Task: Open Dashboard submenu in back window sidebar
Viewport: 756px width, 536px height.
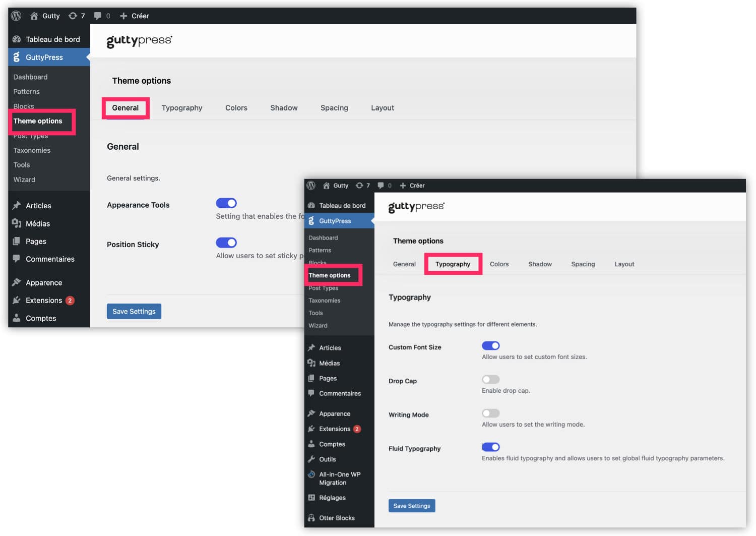Action: (x=30, y=77)
